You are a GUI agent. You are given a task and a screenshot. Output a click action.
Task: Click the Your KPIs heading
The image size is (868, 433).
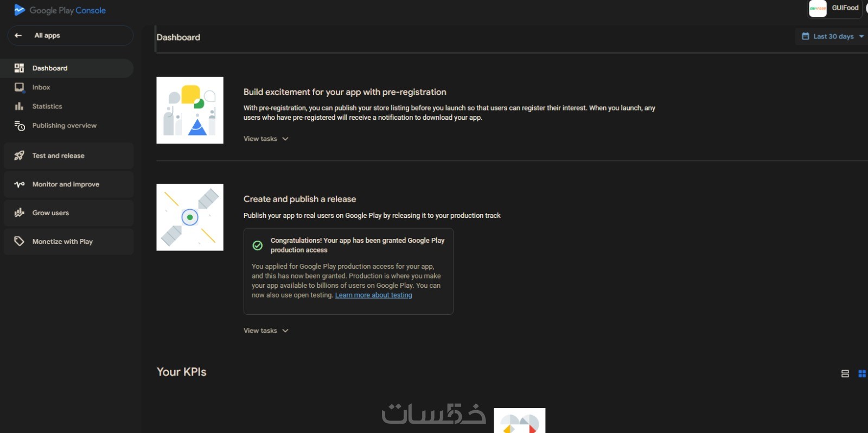pyautogui.click(x=182, y=372)
